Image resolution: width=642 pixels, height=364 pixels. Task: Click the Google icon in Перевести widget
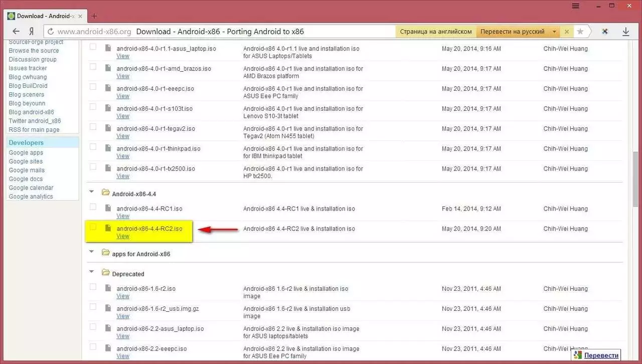(578, 355)
